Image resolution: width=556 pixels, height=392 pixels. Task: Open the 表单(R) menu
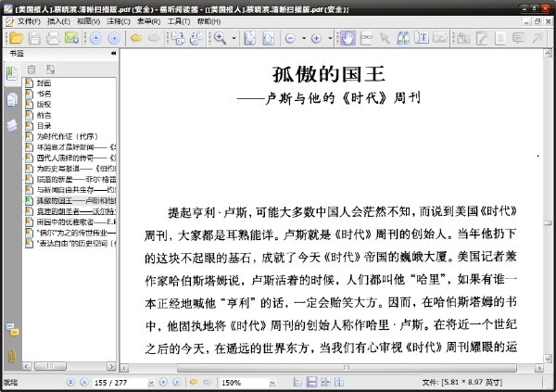pyautogui.click(x=148, y=21)
